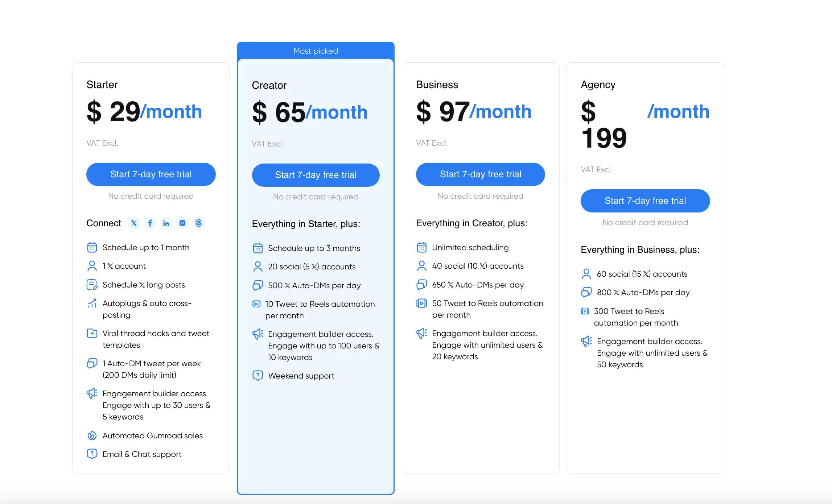832x504 pixels.
Task: Click the Facebook connect icon
Action: (x=150, y=223)
